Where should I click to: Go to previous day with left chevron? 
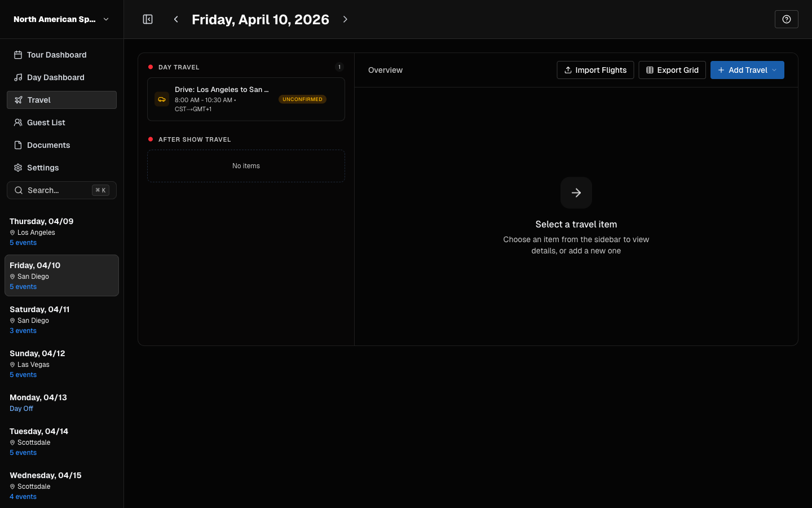176,19
